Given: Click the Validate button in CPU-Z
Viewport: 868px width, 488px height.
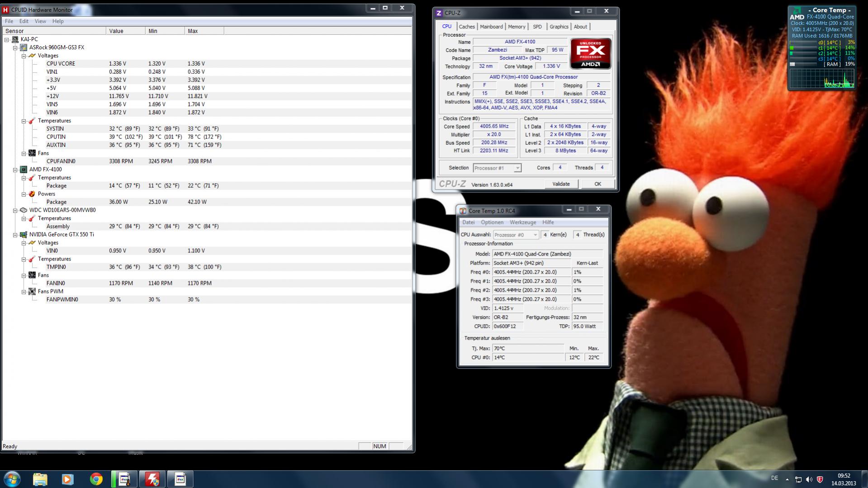Looking at the screenshot, I should coord(561,184).
